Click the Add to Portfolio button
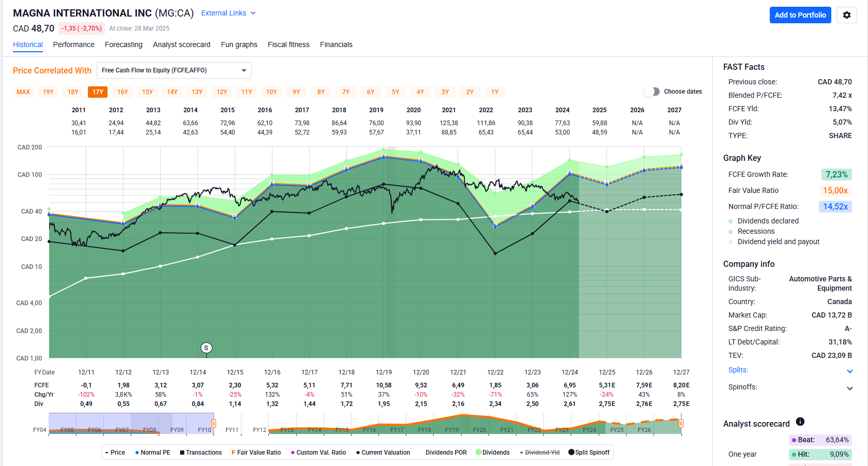 tap(800, 15)
